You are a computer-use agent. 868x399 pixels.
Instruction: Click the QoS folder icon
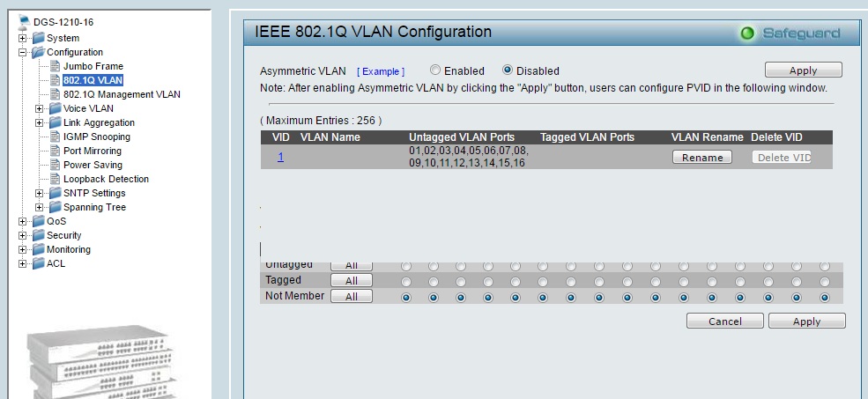pos(38,221)
